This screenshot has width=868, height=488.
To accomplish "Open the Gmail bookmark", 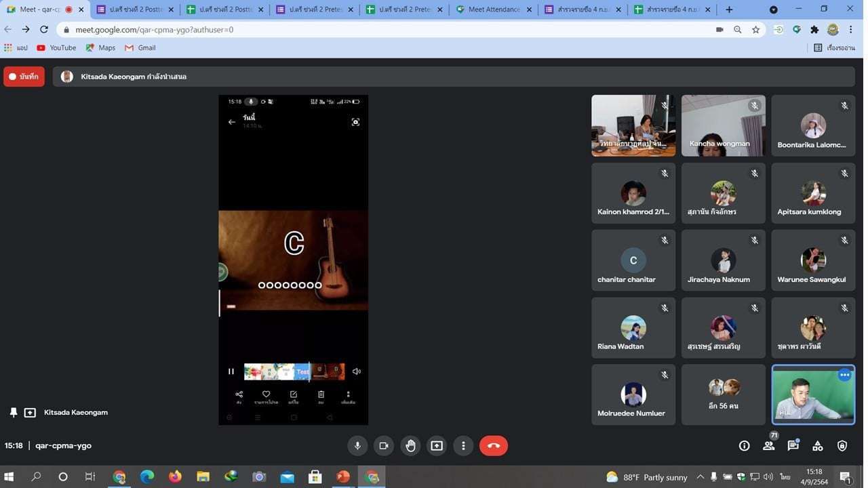I will 140,47.
